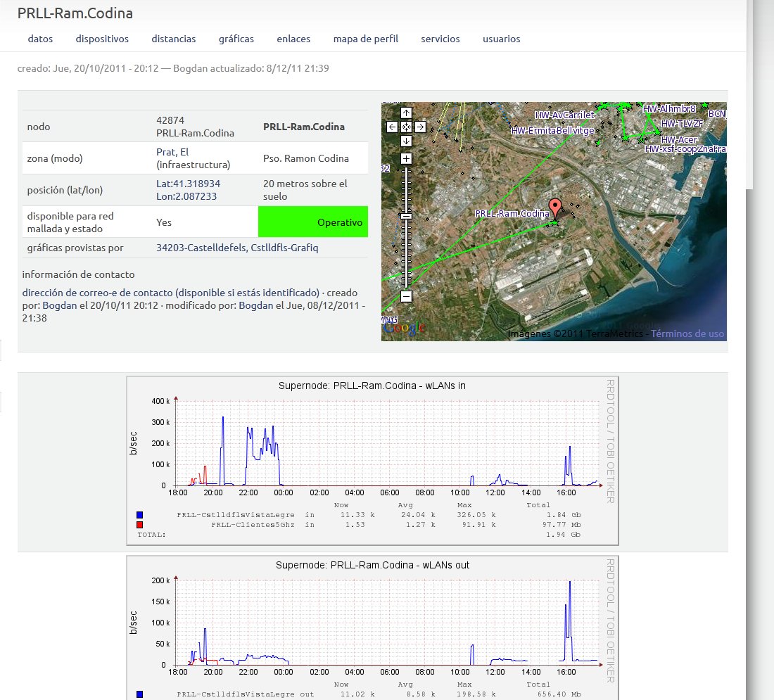Click the dirección de correo-e de contacto link

pos(171,293)
